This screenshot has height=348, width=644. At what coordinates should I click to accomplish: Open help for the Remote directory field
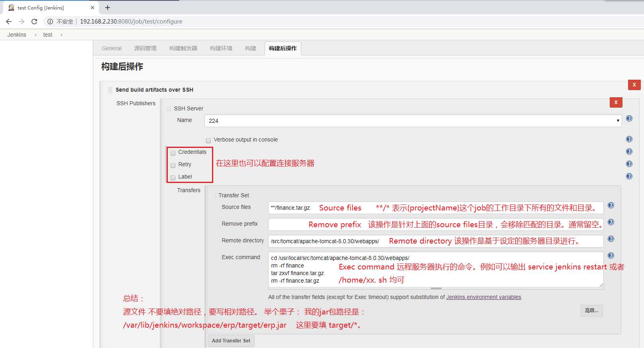point(611,239)
